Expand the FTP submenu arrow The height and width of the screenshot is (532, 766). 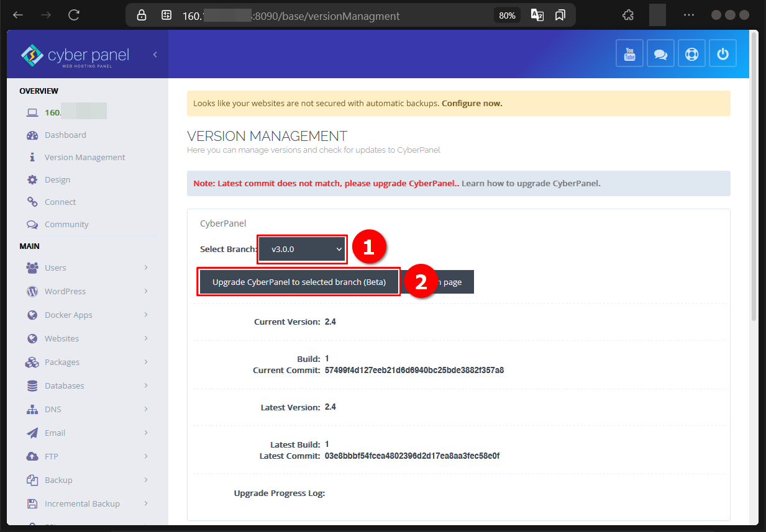(146, 456)
